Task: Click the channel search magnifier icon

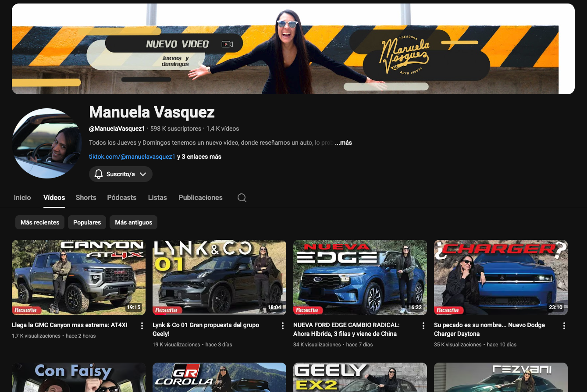Action: pyautogui.click(x=242, y=198)
